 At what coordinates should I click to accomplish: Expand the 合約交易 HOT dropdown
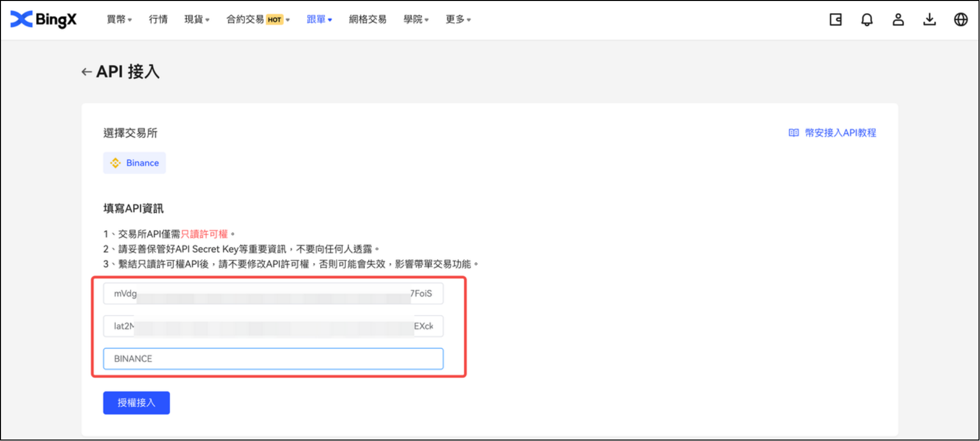click(x=258, y=20)
